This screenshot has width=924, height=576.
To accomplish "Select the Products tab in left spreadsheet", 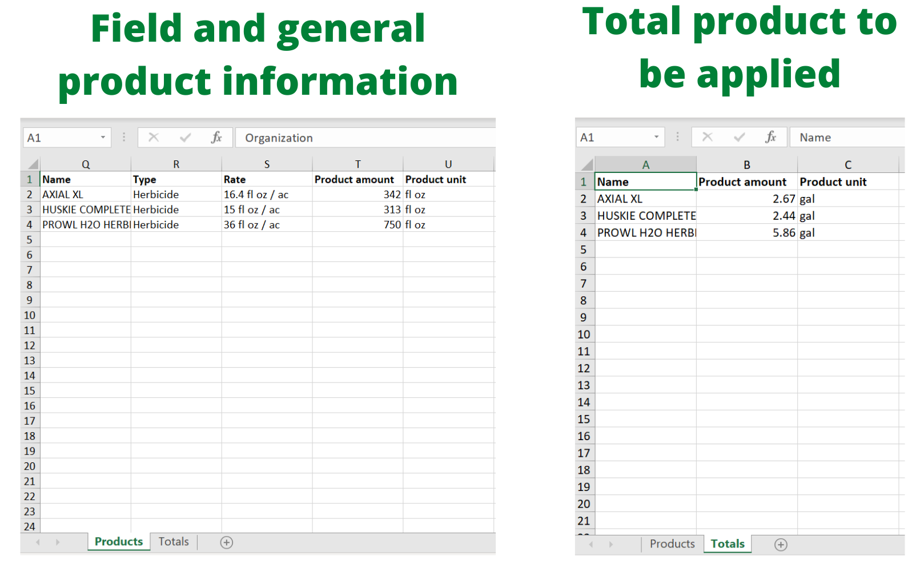I will tap(119, 542).
